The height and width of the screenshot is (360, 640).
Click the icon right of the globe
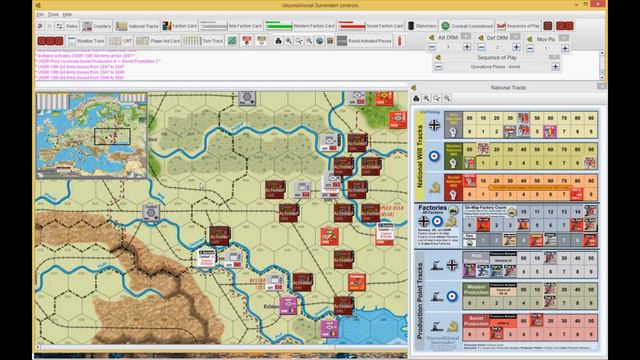pyautogui.click(x=330, y=41)
